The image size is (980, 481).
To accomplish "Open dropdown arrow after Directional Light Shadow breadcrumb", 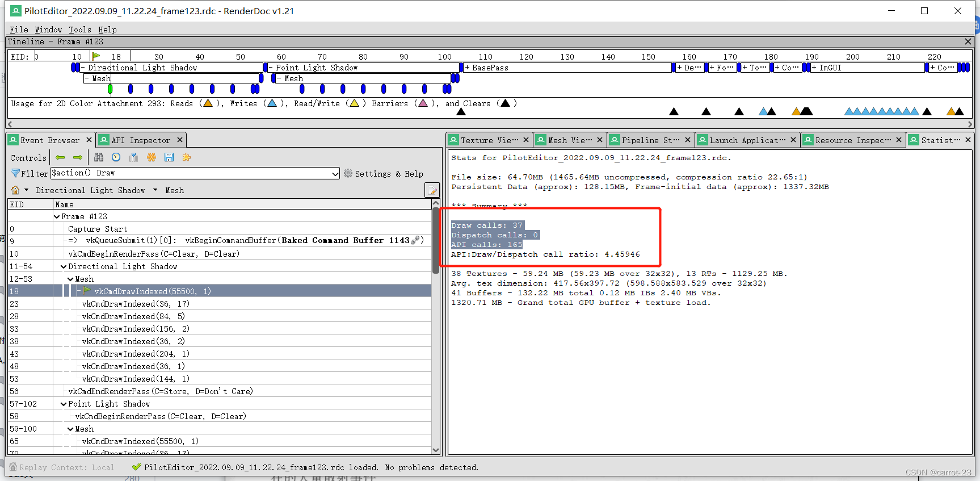I will point(155,190).
